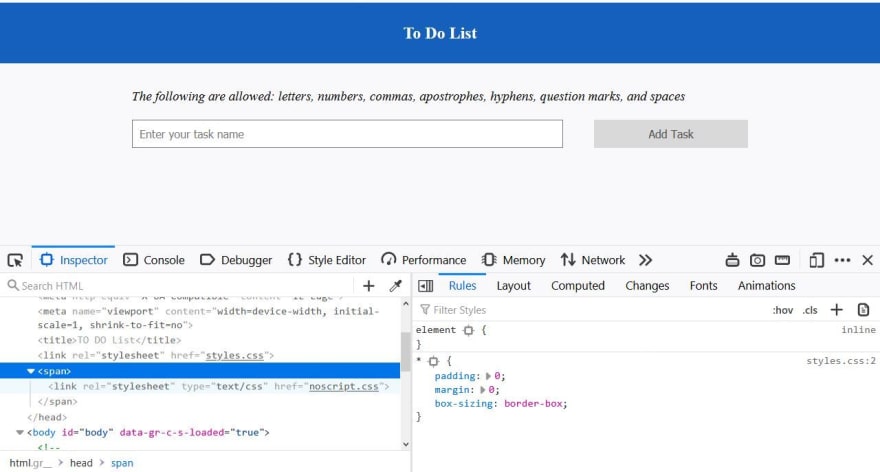The image size is (880, 472).
Task: Collapse the body node in markup
Action: pyautogui.click(x=20, y=433)
